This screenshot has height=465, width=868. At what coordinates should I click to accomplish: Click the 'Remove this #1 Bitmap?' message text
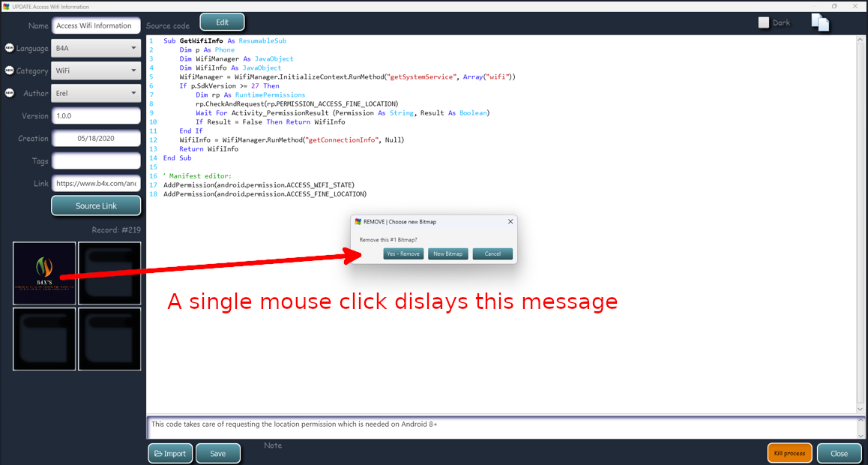click(388, 240)
